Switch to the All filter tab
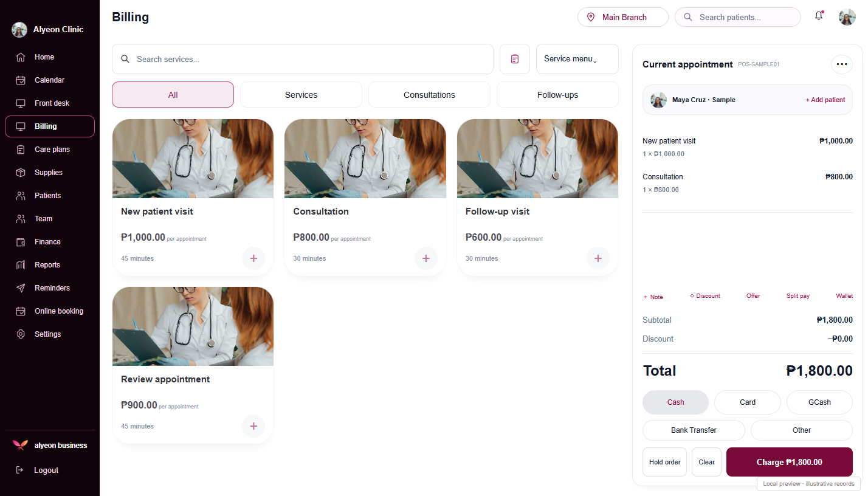The image size is (868, 496). [x=173, y=95]
